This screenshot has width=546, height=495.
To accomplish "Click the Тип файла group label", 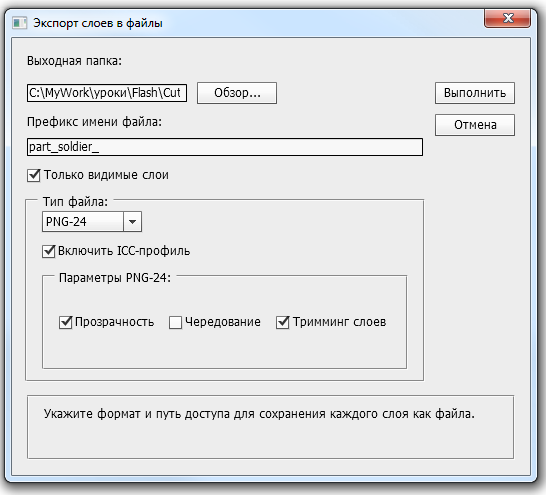I will 75,202.
